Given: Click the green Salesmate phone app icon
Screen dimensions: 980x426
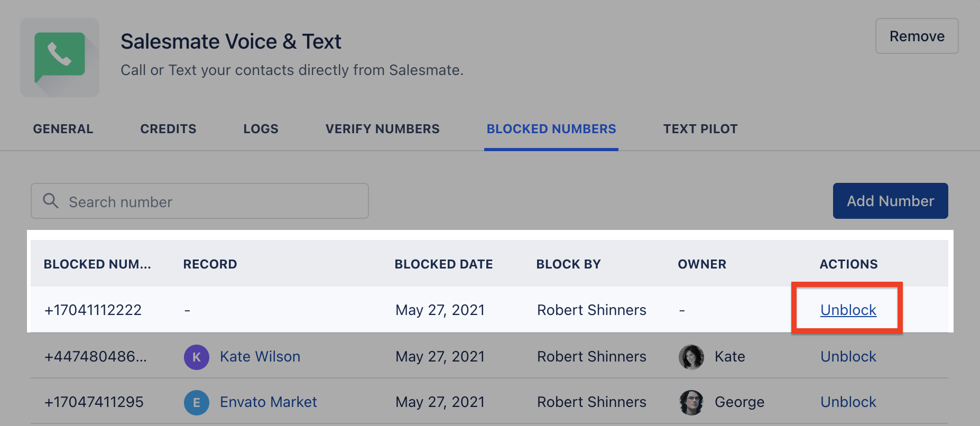Looking at the screenshot, I should coord(60,58).
